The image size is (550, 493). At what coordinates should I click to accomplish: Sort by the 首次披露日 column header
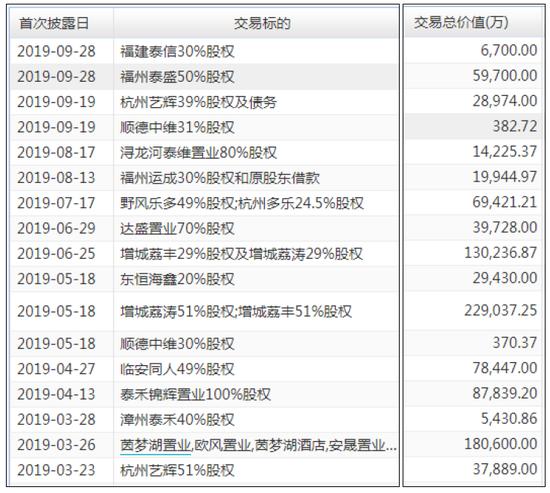54,23
